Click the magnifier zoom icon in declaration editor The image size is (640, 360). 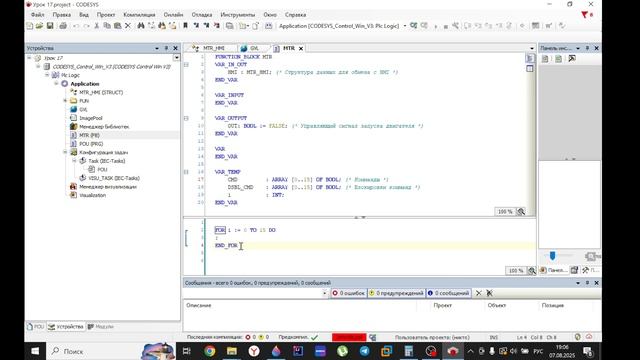pos(521,211)
